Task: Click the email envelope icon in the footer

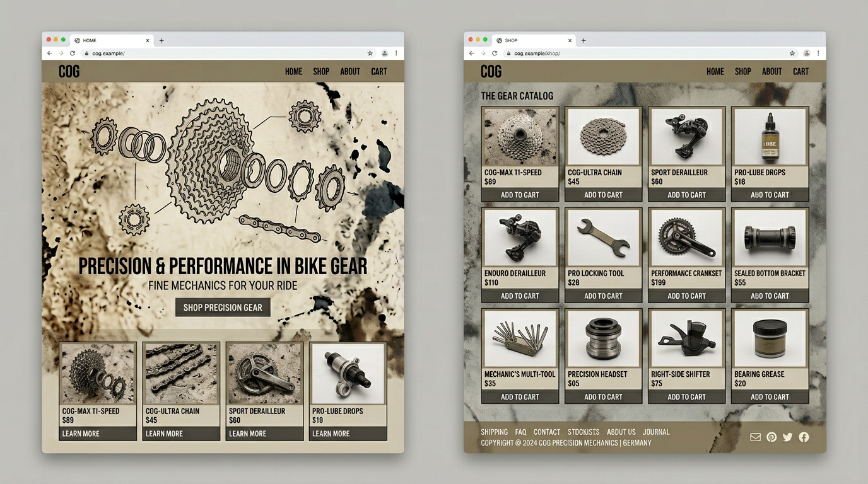Action: coord(755,437)
